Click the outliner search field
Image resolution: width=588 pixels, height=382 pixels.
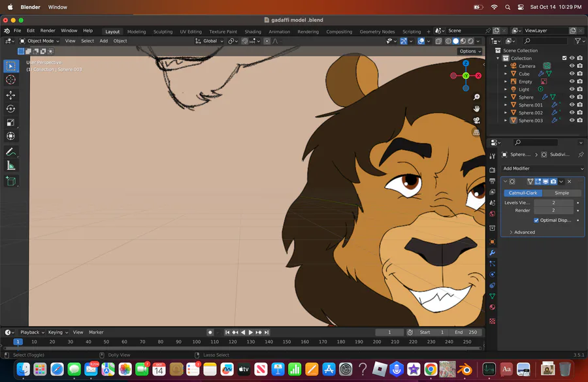[x=544, y=41]
